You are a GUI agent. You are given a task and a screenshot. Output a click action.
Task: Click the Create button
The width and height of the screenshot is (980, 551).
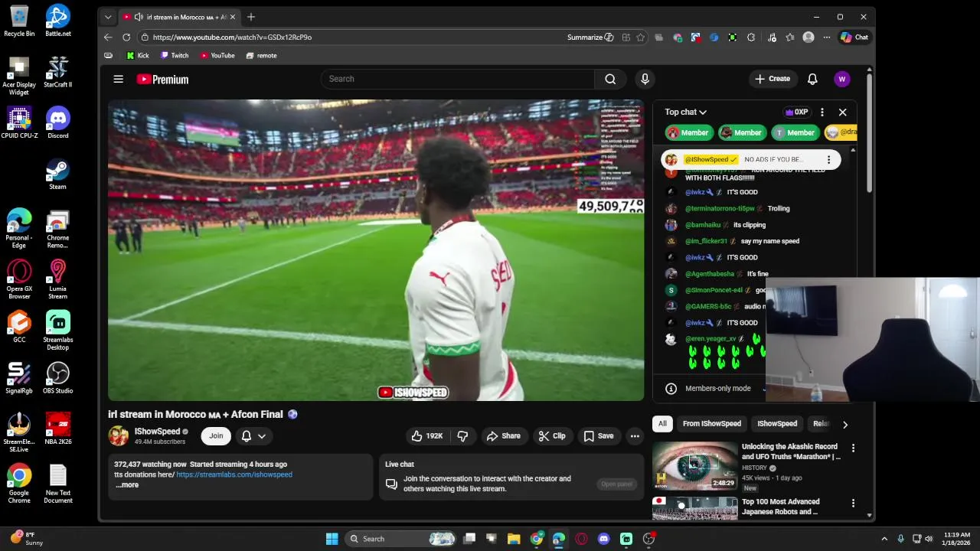tap(772, 79)
